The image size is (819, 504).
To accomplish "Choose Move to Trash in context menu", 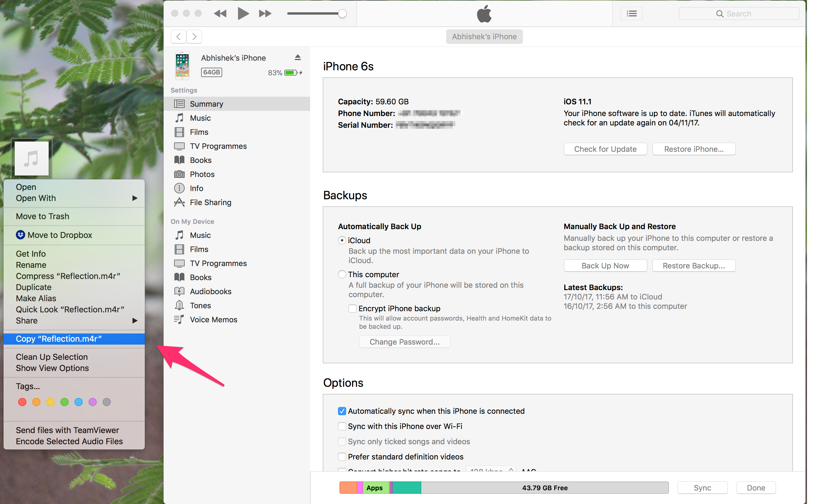I will (x=74, y=216).
